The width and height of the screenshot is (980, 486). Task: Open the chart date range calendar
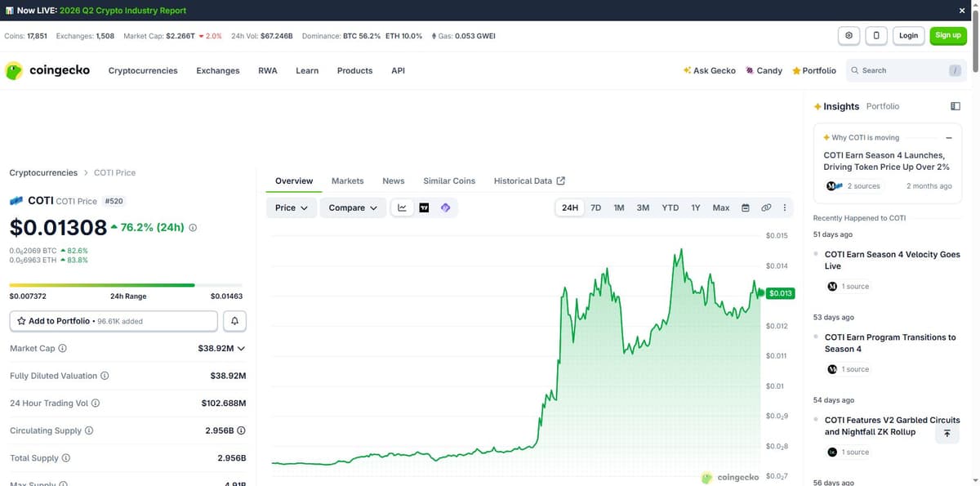(745, 207)
